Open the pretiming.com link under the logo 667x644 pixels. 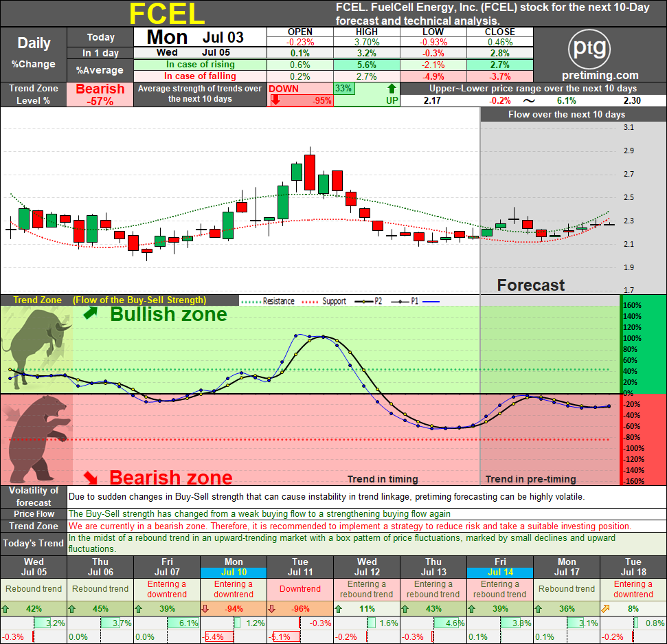point(600,76)
